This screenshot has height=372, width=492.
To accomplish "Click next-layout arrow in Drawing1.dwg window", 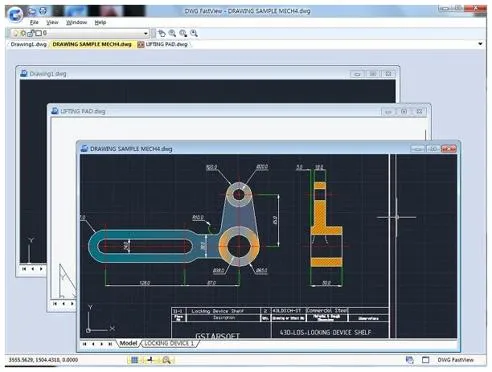I will pyautogui.click(x=41, y=269).
